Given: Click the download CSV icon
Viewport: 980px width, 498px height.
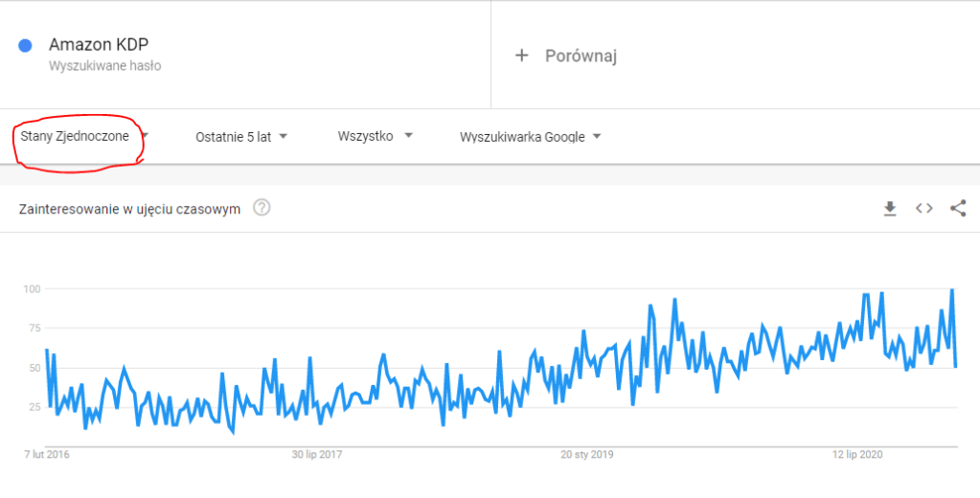Looking at the screenshot, I should (x=890, y=208).
